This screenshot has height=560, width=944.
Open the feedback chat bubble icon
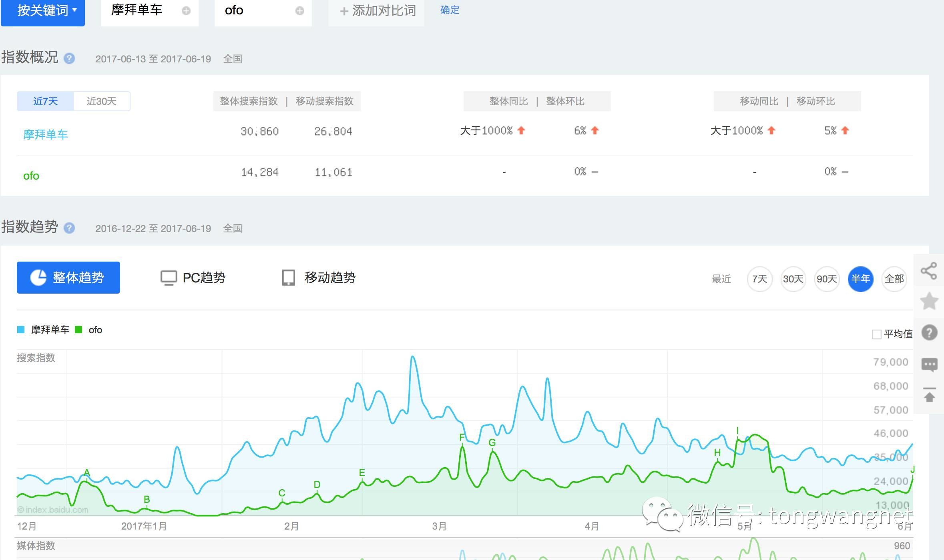[x=929, y=365]
